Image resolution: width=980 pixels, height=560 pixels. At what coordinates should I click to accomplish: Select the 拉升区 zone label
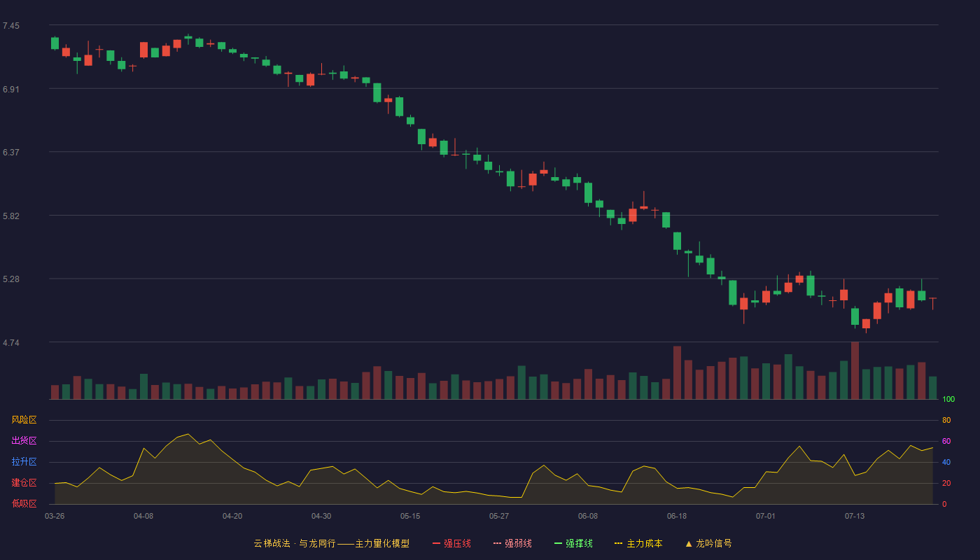24,462
